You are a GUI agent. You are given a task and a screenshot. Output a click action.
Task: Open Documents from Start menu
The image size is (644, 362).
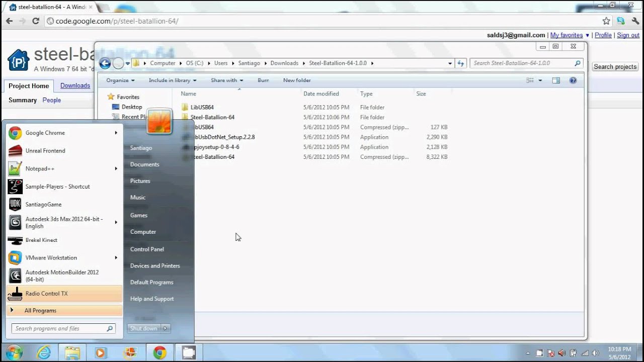point(145,164)
